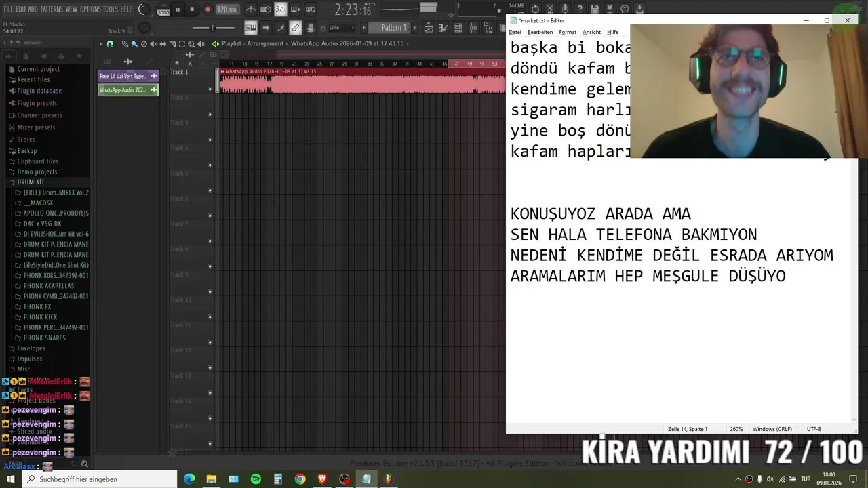Click the 120.000 tempo field

(x=227, y=9)
